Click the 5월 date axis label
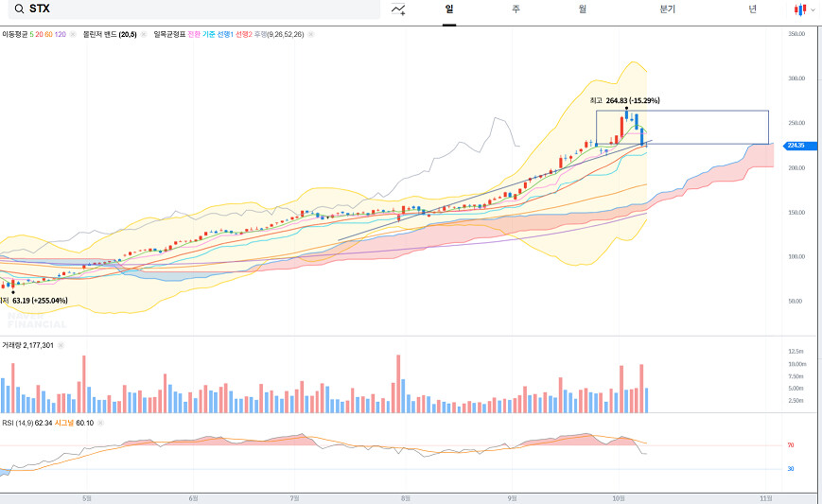Viewport: 822px width, 504px height. [x=87, y=498]
